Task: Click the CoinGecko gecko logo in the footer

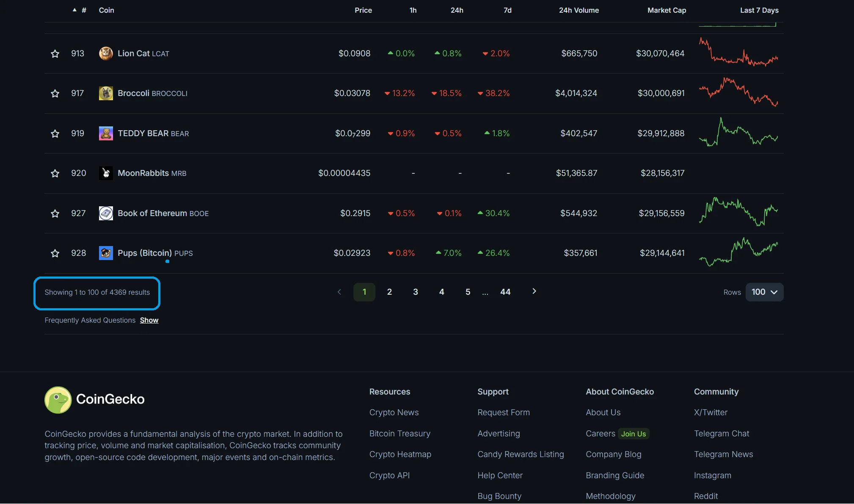Action: tap(58, 400)
